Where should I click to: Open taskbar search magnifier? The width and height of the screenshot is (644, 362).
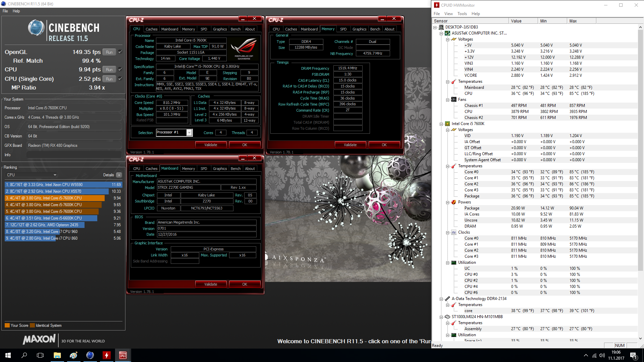24,355
